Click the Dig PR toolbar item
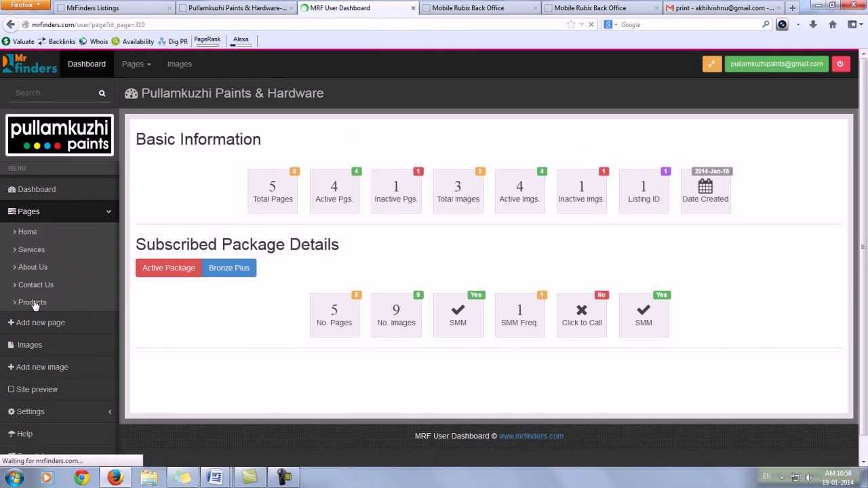This screenshot has width=868, height=488. [173, 41]
